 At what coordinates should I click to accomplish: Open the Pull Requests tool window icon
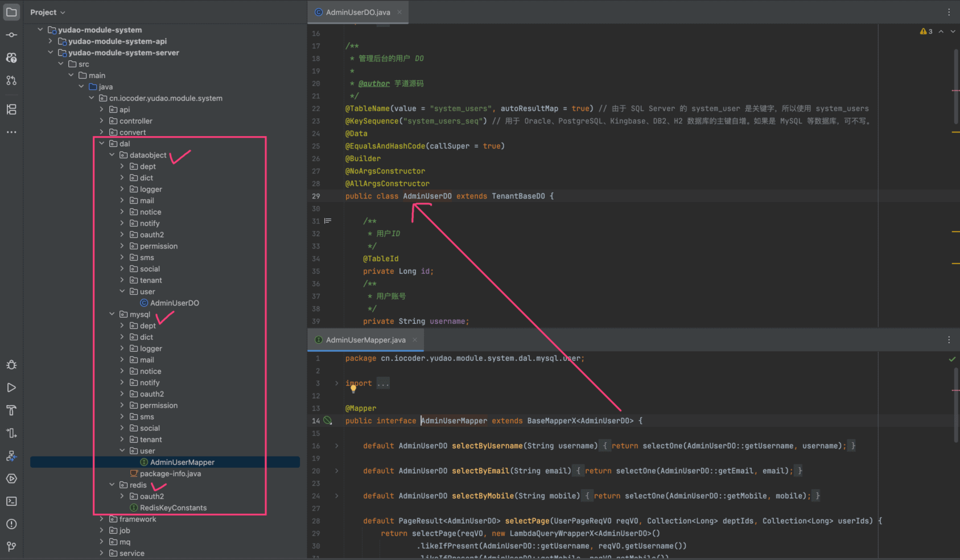click(x=11, y=80)
